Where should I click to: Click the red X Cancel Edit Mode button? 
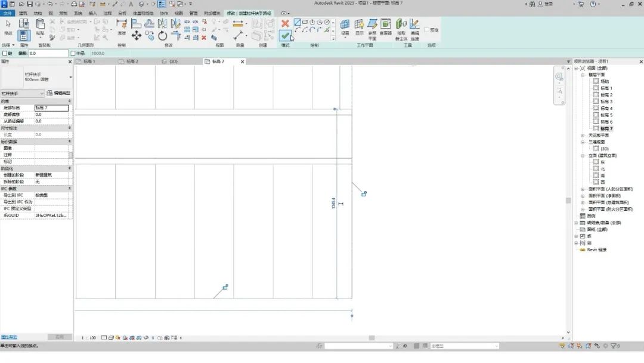click(285, 23)
